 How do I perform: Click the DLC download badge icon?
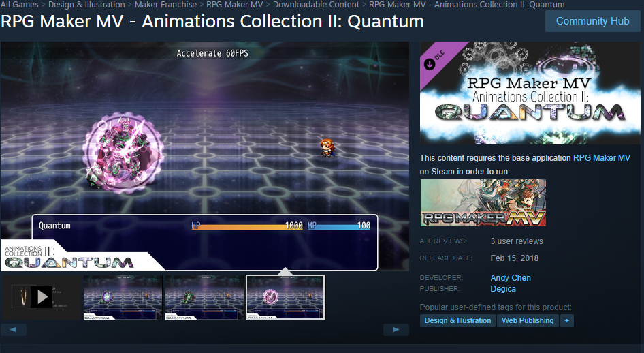tap(430, 64)
